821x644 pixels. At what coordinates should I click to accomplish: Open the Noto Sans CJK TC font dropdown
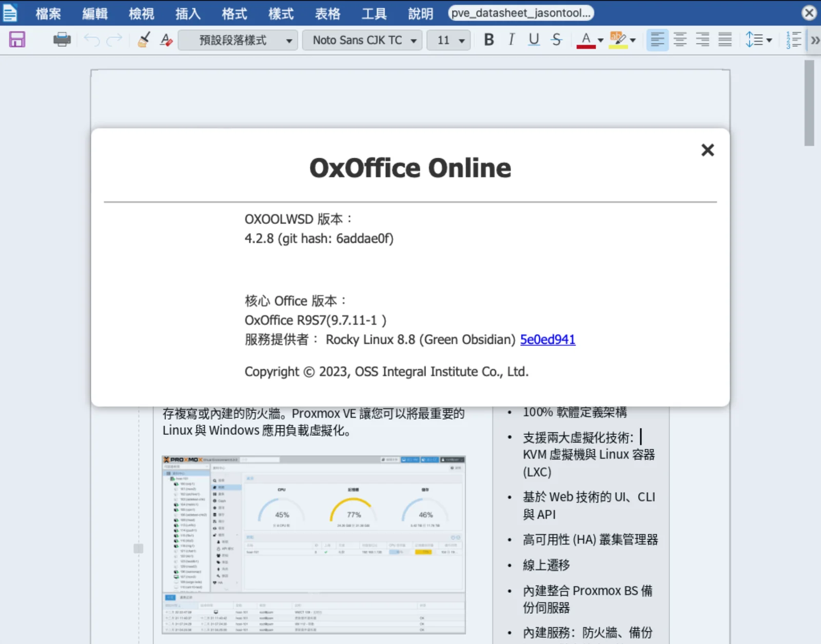(362, 40)
